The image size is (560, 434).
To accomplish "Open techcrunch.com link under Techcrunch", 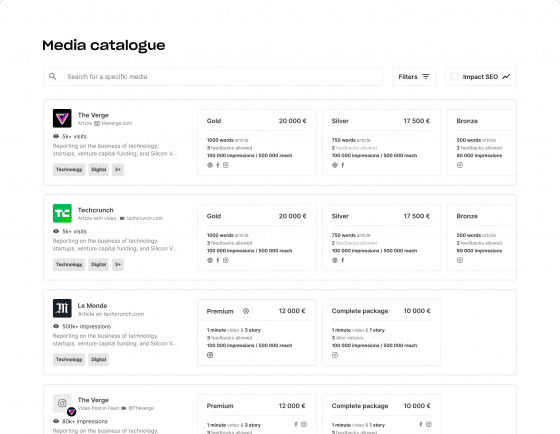I will [145, 218].
